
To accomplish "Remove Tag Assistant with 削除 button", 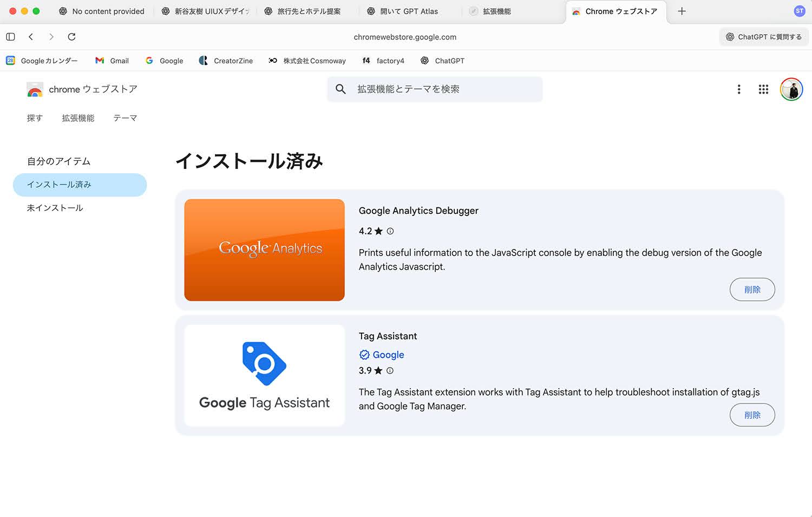I will coord(752,415).
